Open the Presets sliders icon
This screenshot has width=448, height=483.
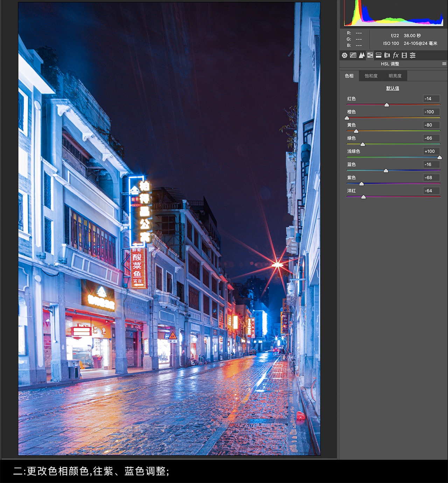click(x=413, y=55)
